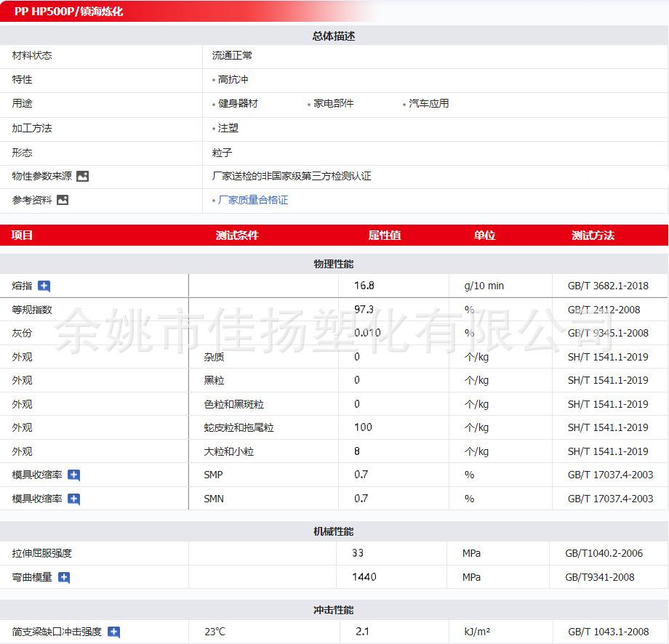Image resolution: width=669 pixels, height=644 pixels.
Task: Click the 项目 column header
Action: coord(23,236)
